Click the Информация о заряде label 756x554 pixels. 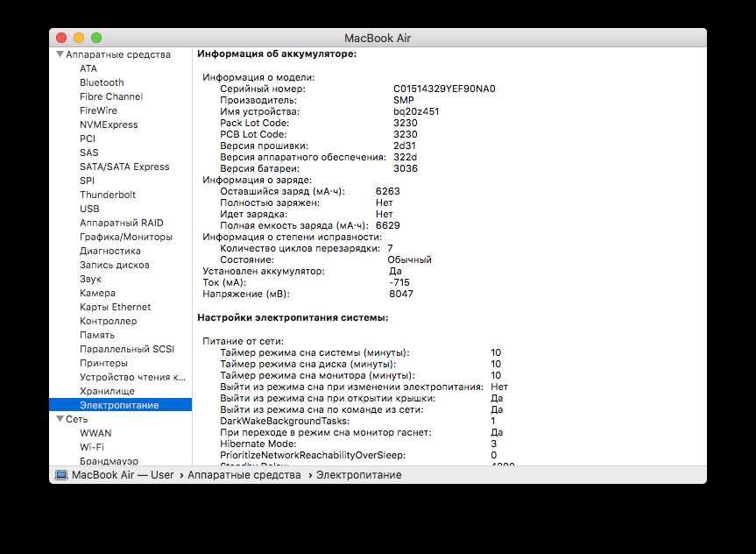[257, 180]
